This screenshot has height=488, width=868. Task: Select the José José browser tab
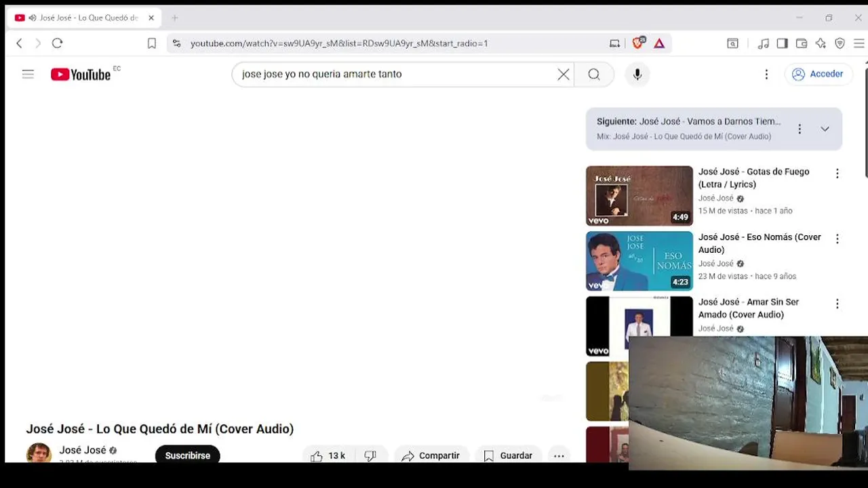83,18
